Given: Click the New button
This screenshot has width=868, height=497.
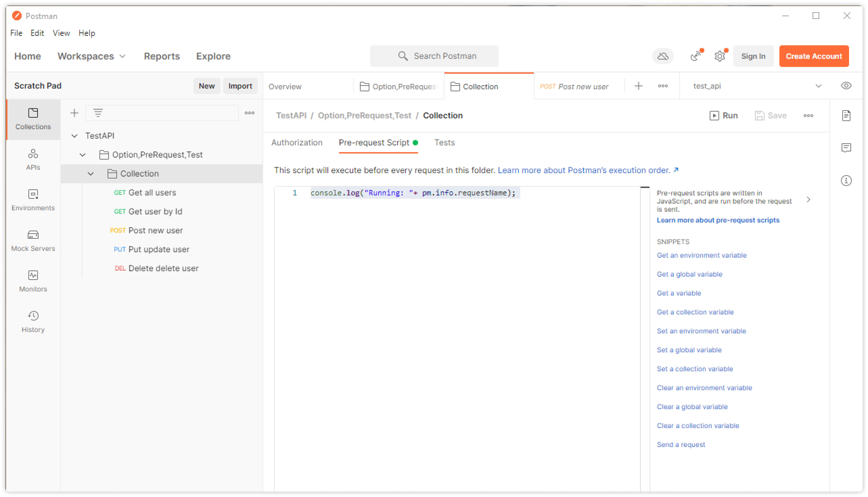Looking at the screenshot, I should pyautogui.click(x=207, y=86).
